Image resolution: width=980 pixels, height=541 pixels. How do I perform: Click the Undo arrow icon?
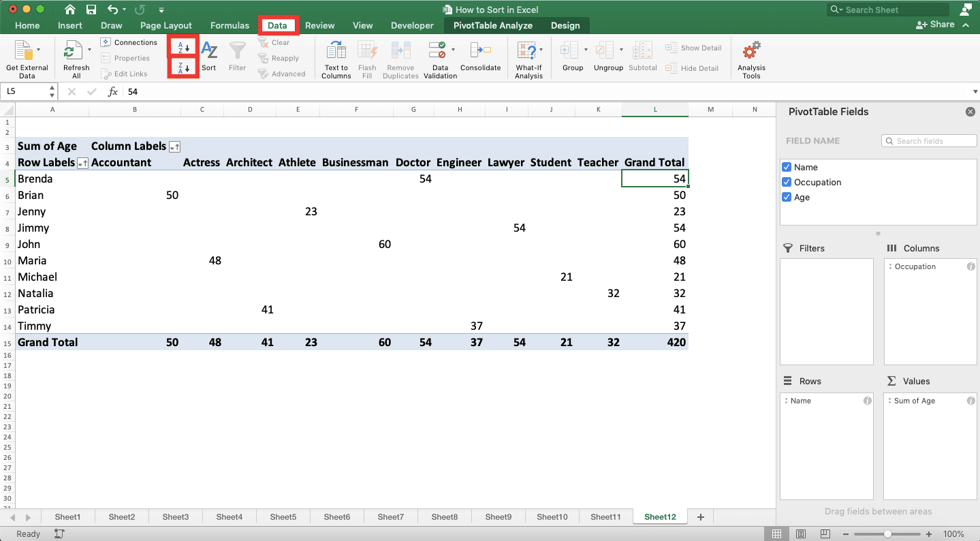pyautogui.click(x=113, y=10)
